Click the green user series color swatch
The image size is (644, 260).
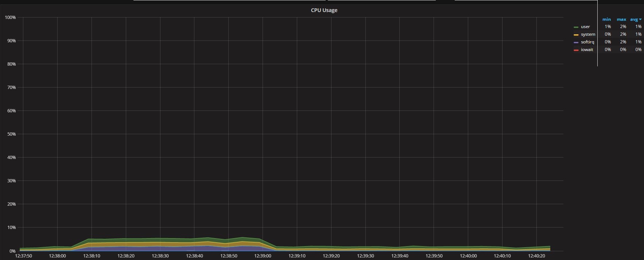coord(576,27)
